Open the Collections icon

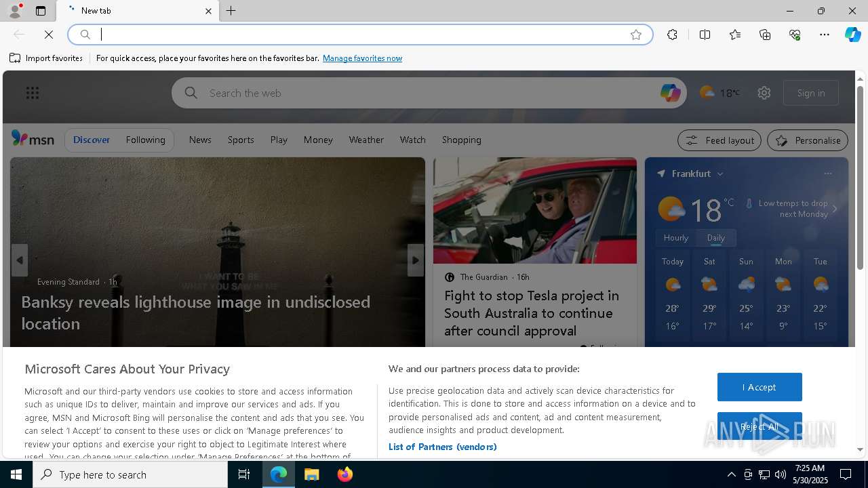coord(765,35)
